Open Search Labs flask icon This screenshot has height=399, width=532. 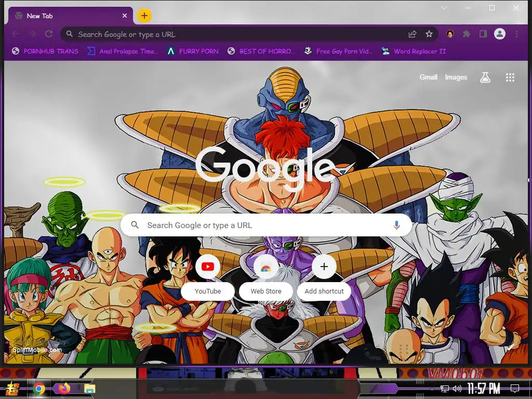tap(485, 77)
